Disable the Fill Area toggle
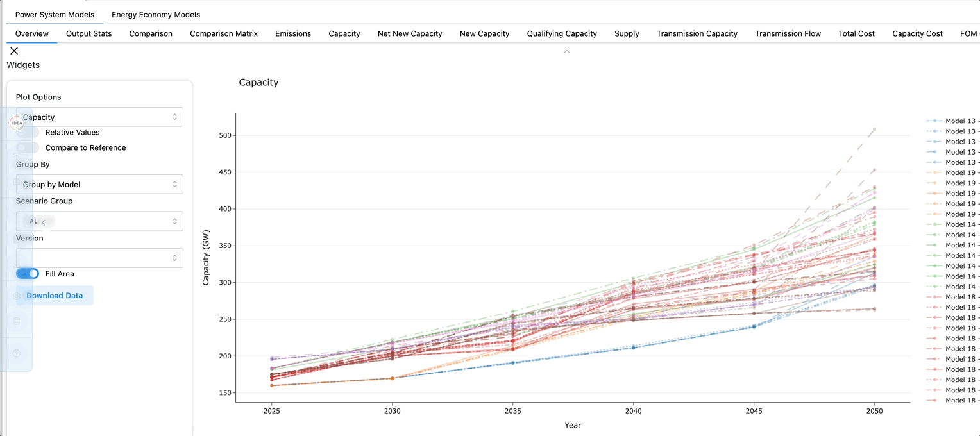Image resolution: width=980 pixels, height=436 pixels. click(x=28, y=274)
